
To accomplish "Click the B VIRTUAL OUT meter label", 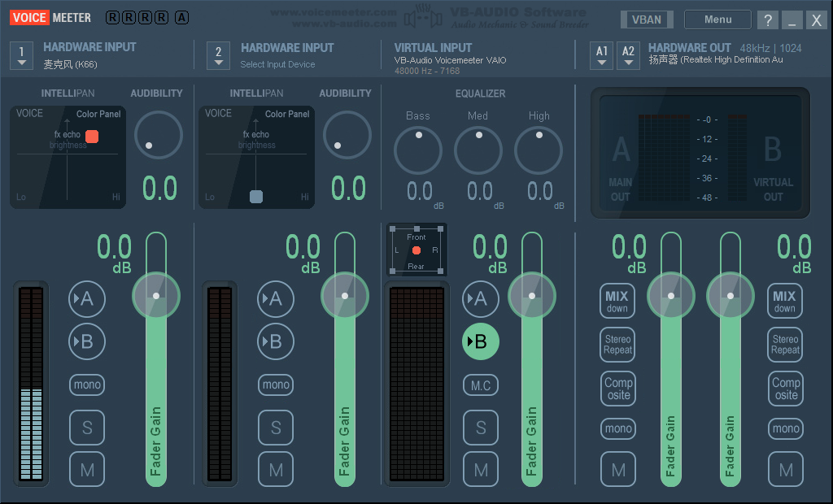I will (773, 169).
